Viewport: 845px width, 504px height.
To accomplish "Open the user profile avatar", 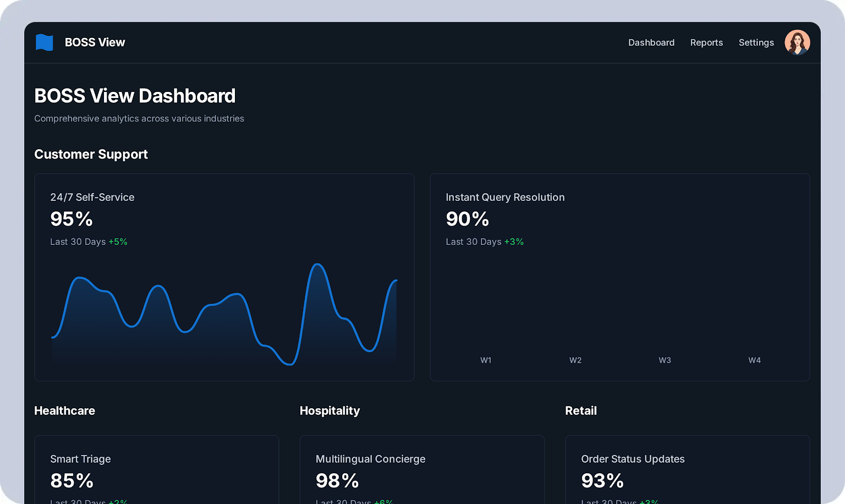I will click(x=797, y=42).
